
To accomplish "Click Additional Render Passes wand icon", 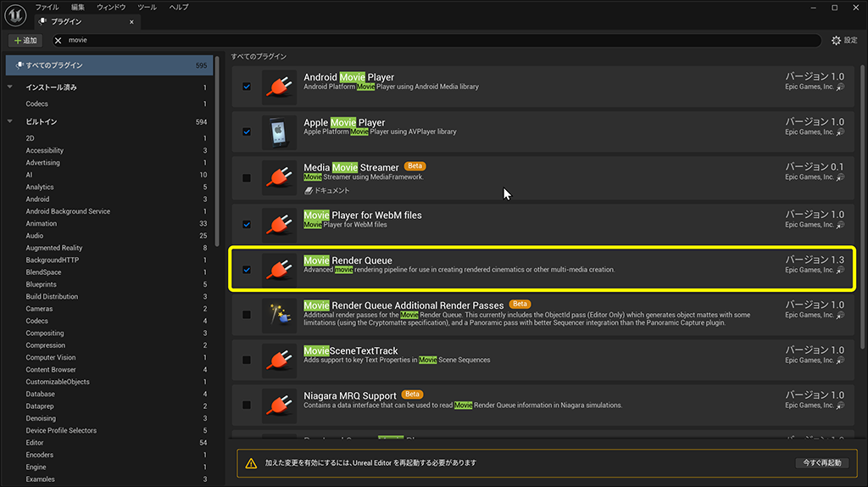I will coord(279,316).
